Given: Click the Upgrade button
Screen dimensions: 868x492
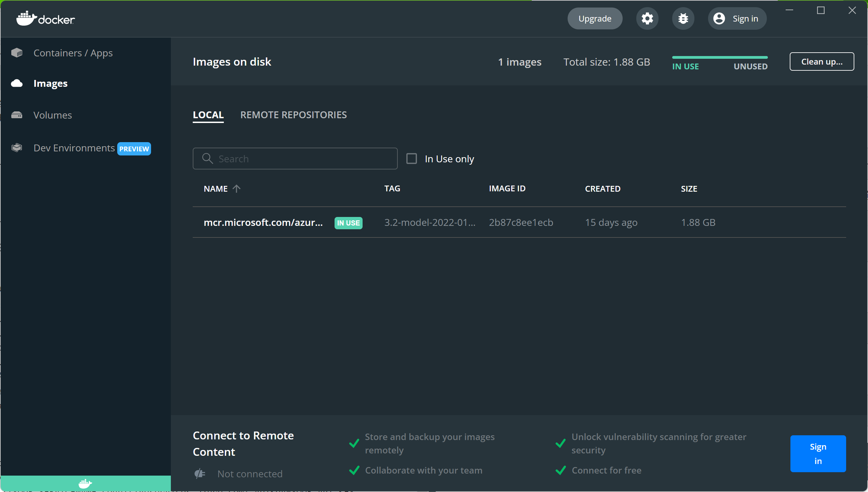Looking at the screenshot, I should click(595, 18).
